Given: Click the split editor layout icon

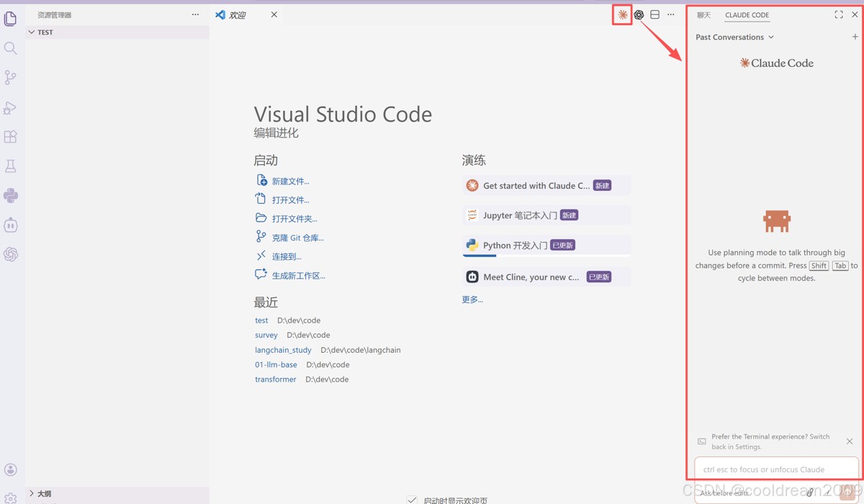Looking at the screenshot, I should pos(654,14).
